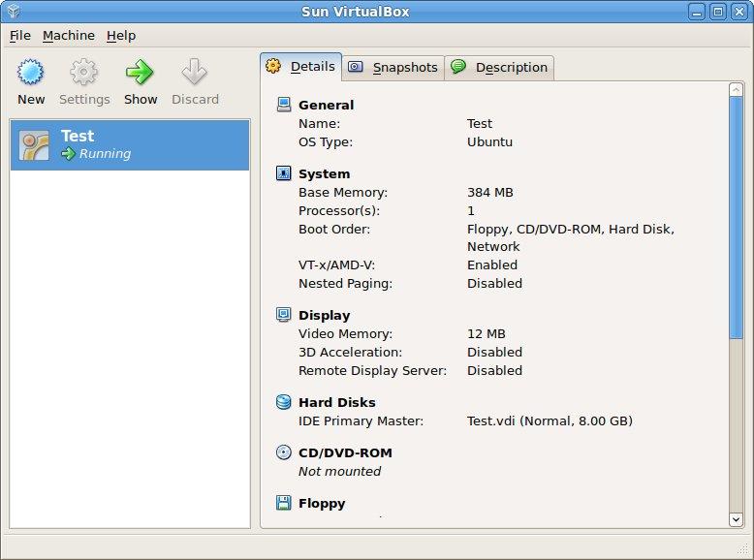
Task: Click the Discard down-arrow icon
Action: tap(195, 73)
